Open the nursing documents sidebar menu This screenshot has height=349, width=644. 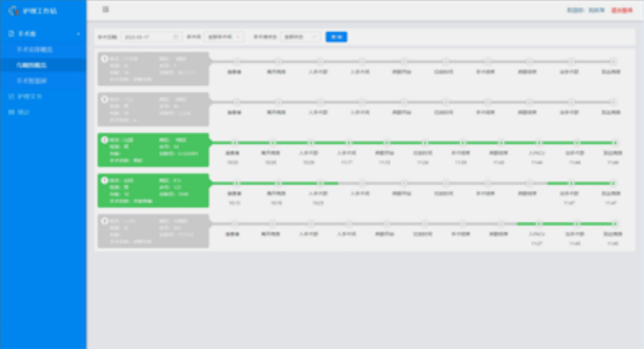30,96
